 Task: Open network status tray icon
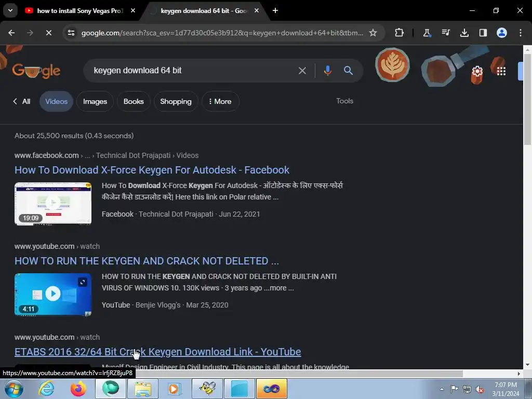point(467,389)
